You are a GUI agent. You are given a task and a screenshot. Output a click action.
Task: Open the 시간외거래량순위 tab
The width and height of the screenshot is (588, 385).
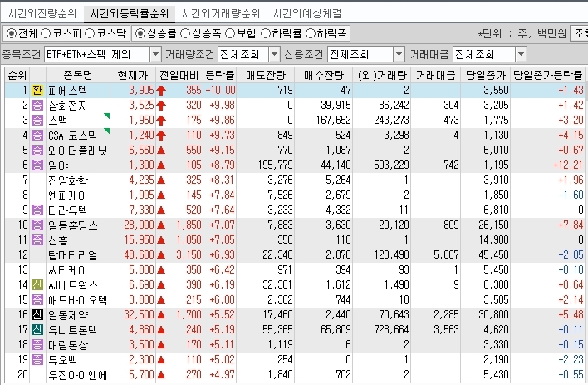click(x=221, y=14)
